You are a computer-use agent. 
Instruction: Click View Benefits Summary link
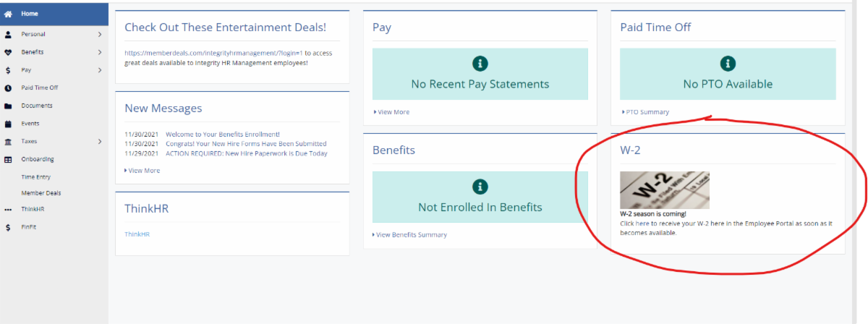(x=411, y=235)
